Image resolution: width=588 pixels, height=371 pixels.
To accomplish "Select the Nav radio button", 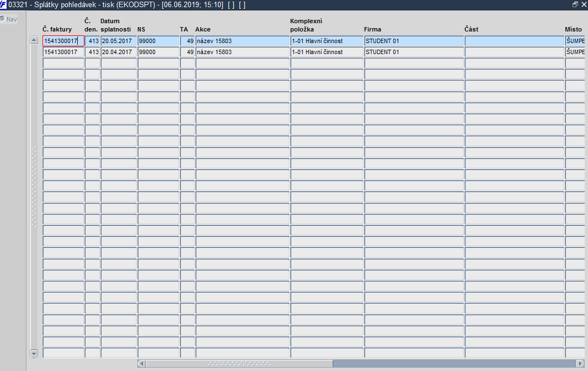I will click(3, 19).
